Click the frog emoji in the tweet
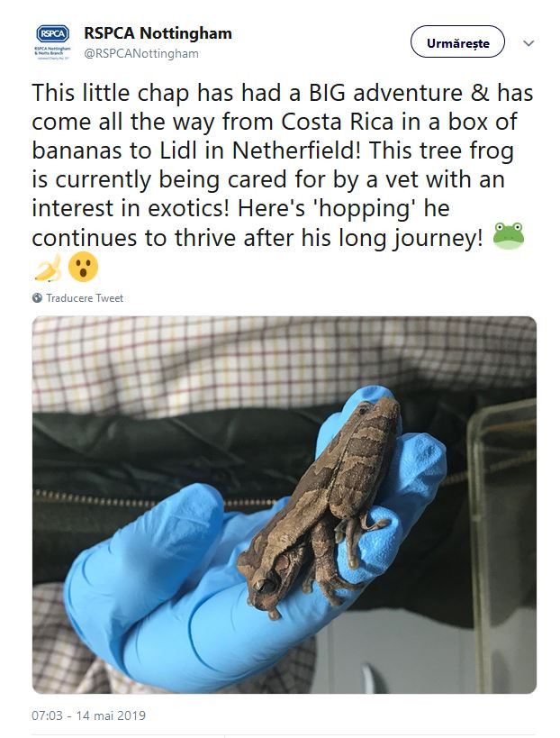 point(509,237)
